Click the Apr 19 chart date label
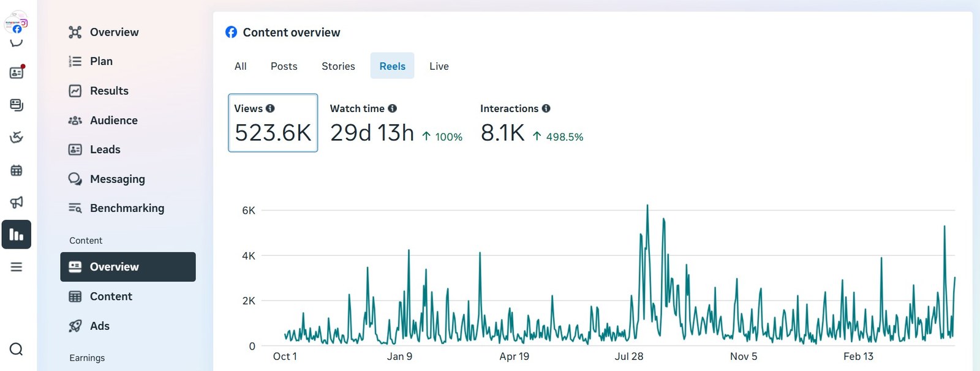The image size is (980, 371). pos(514,356)
